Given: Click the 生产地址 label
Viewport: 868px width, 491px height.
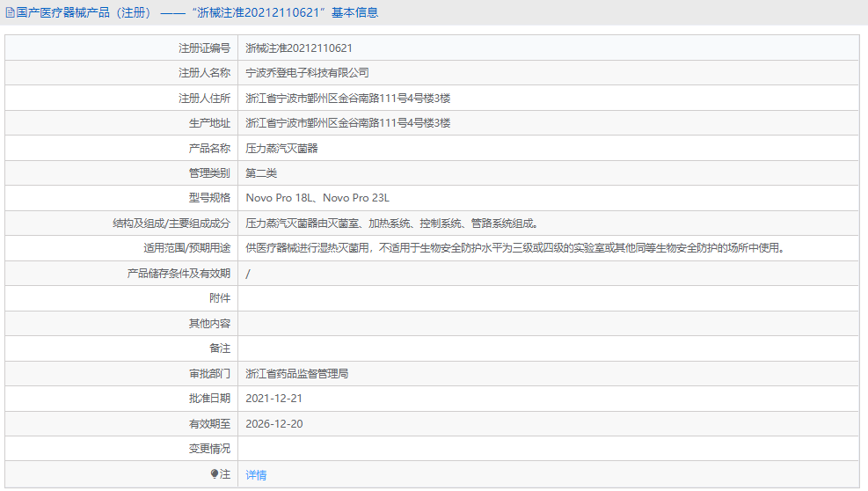Looking at the screenshot, I should (x=209, y=123).
